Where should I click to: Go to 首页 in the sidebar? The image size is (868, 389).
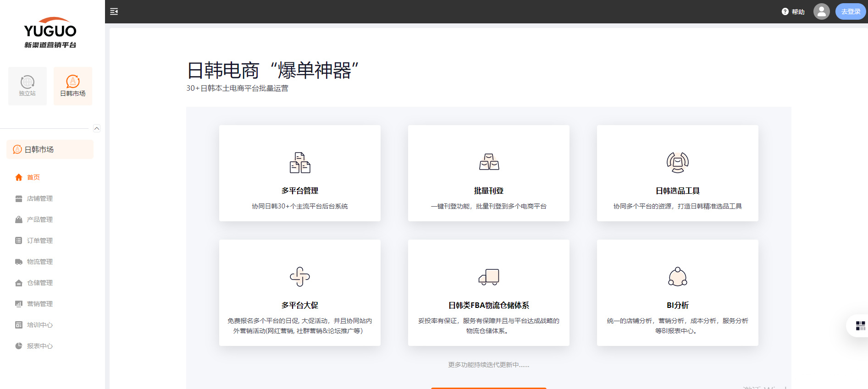[33, 177]
